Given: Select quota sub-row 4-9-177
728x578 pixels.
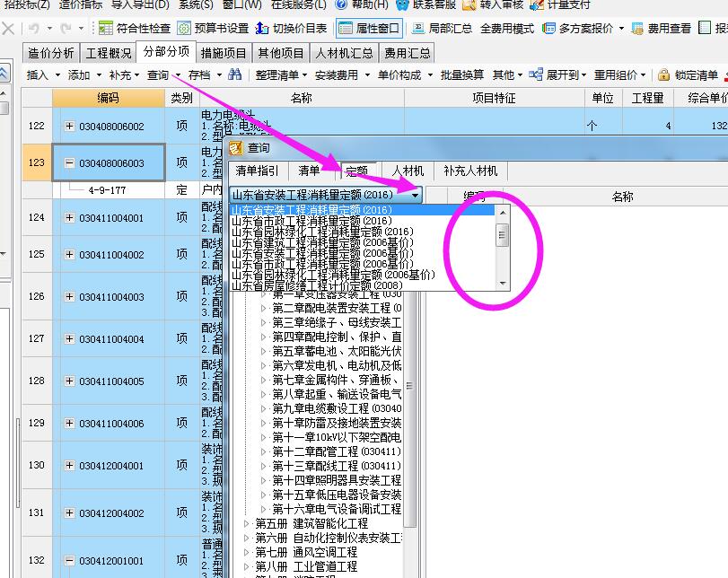Looking at the screenshot, I should click(107, 190).
